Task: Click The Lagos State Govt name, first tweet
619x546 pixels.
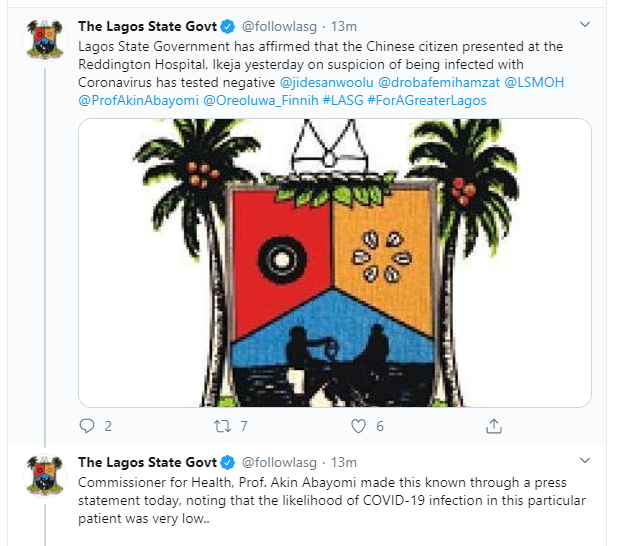Action: pyautogui.click(x=147, y=23)
